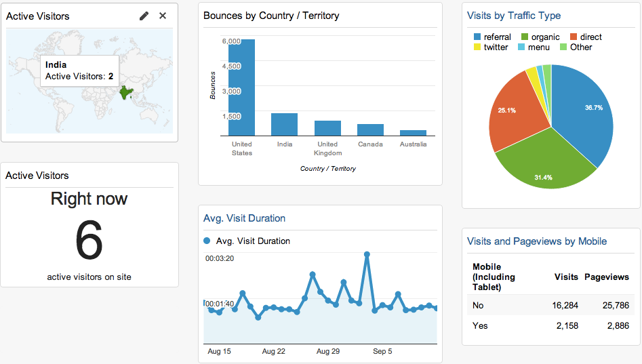This screenshot has height=364, width=642.
Task: Close the Active Visitors map widget
Action: tap(163, 16)
